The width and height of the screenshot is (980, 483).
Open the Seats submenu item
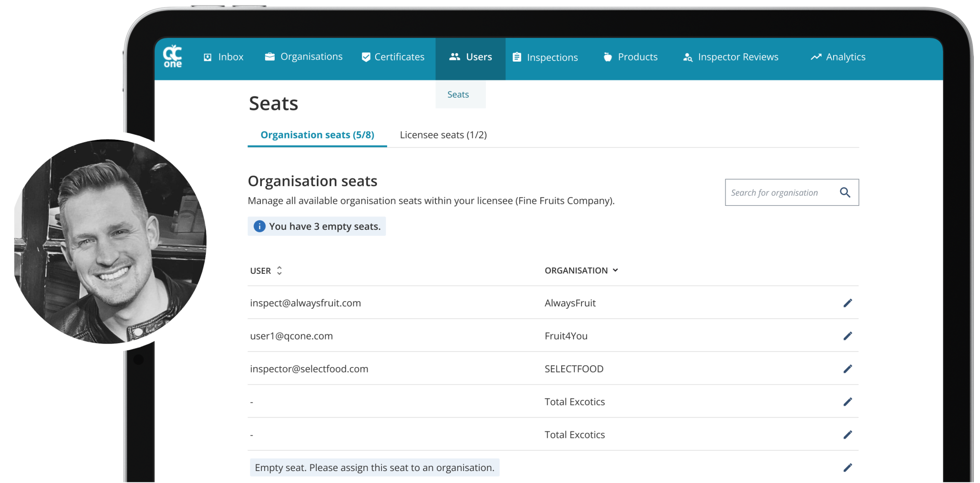pyautogui.click(x=458, y=95)
